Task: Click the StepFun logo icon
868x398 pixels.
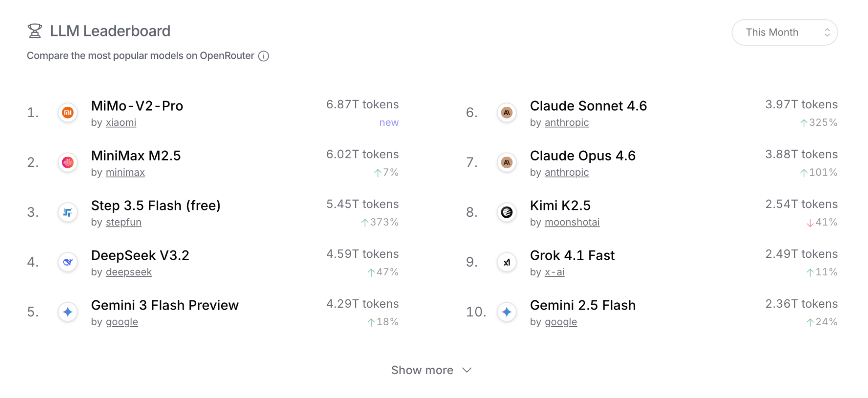Action: click(x=68, y=212)
